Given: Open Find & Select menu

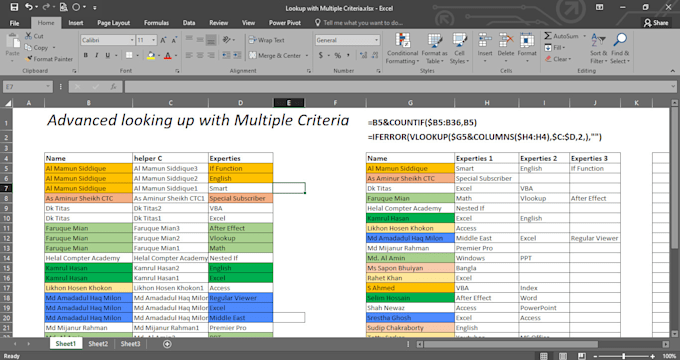Looking at the screenshot, I should click(x=620, y=48).
